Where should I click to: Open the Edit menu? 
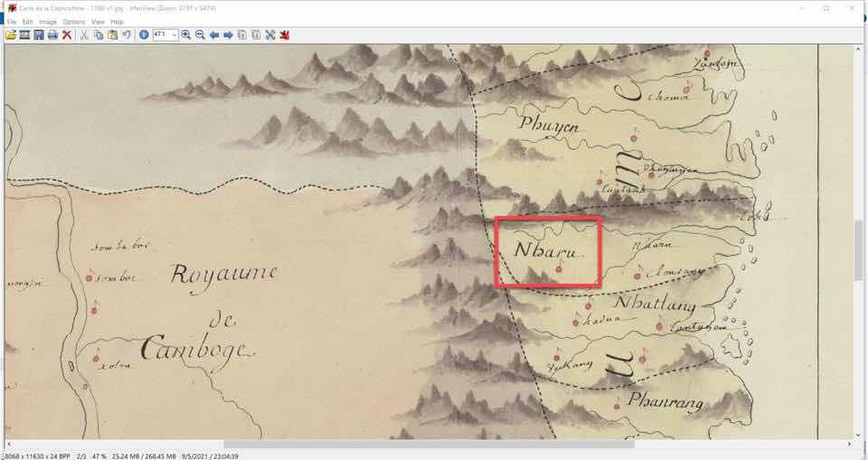pos(28,22)
